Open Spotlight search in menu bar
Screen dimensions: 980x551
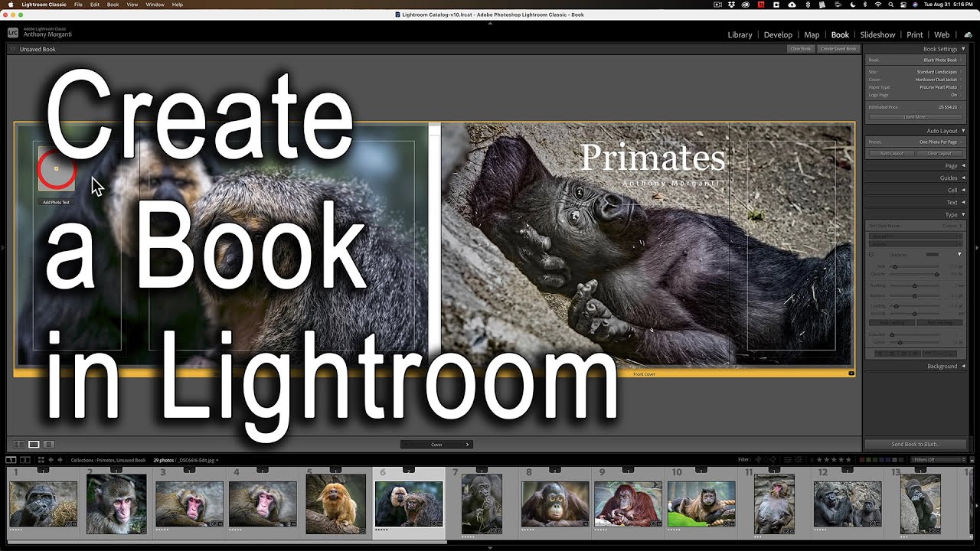pyautogui.click(x=891, y=5)
